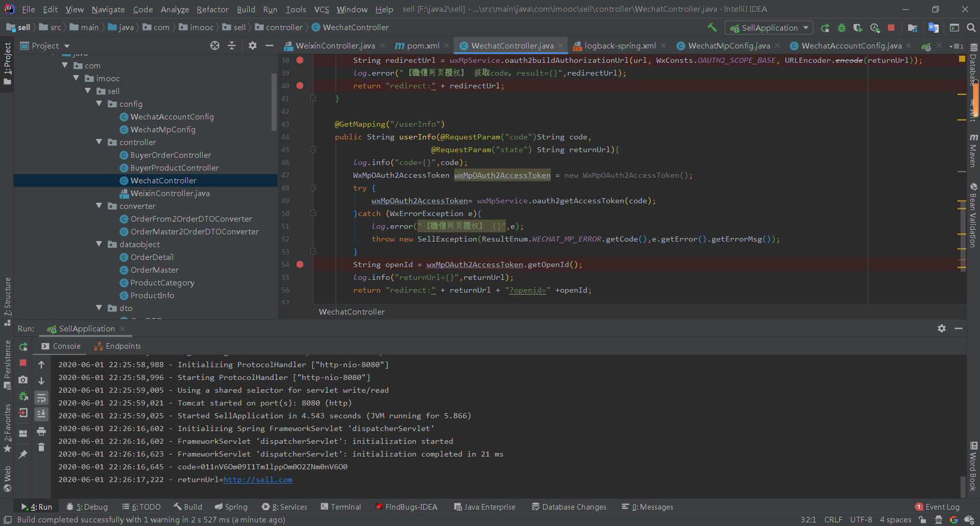980x526 pixels.
Task: Open the Navigate menu
Action: 108,9
